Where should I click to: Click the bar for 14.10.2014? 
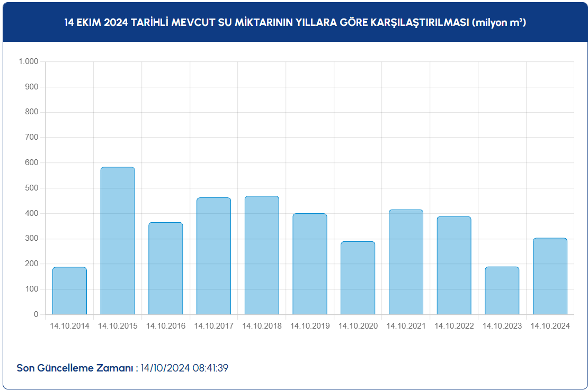pos(69,291)
